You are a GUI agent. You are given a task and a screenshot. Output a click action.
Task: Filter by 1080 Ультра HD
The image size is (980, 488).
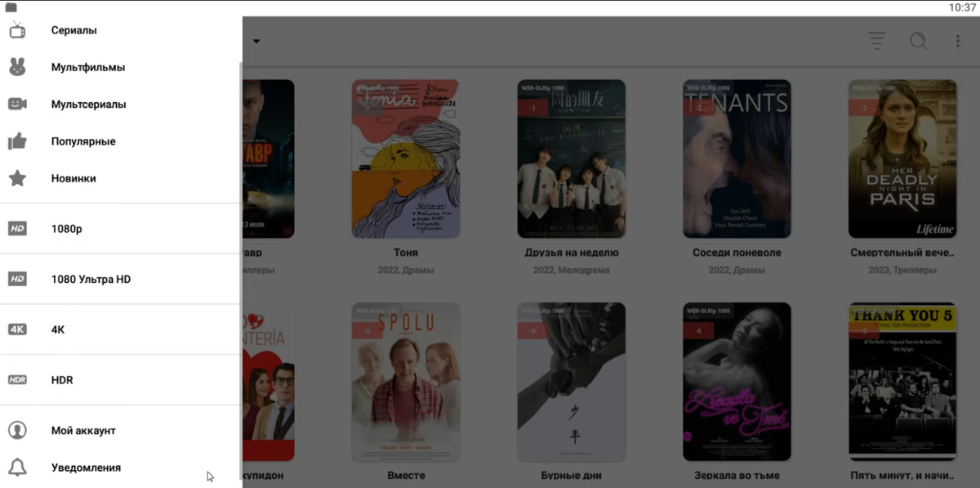point(121,280)
